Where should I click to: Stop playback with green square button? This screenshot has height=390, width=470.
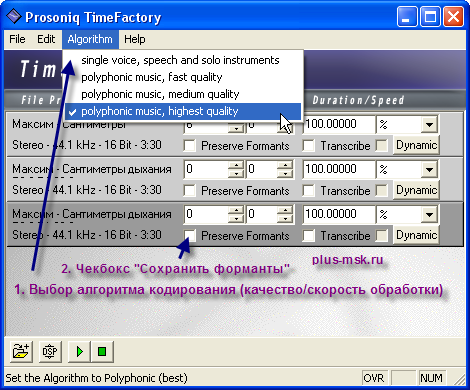pos(102,351)
